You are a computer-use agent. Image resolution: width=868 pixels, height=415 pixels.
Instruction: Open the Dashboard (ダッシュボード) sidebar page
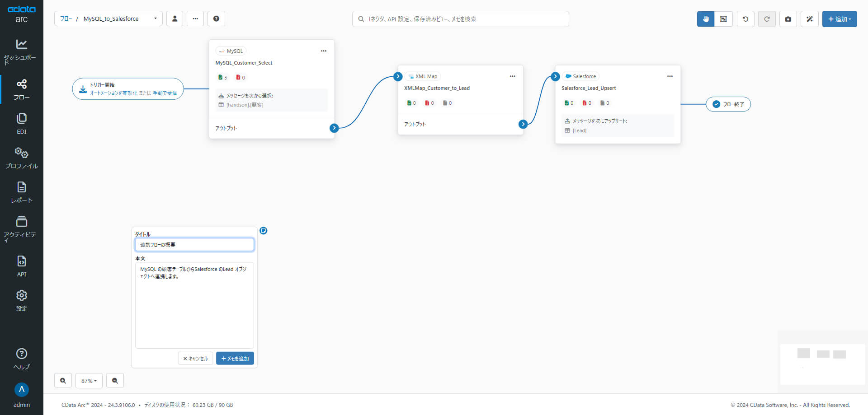tap(21, 51)
